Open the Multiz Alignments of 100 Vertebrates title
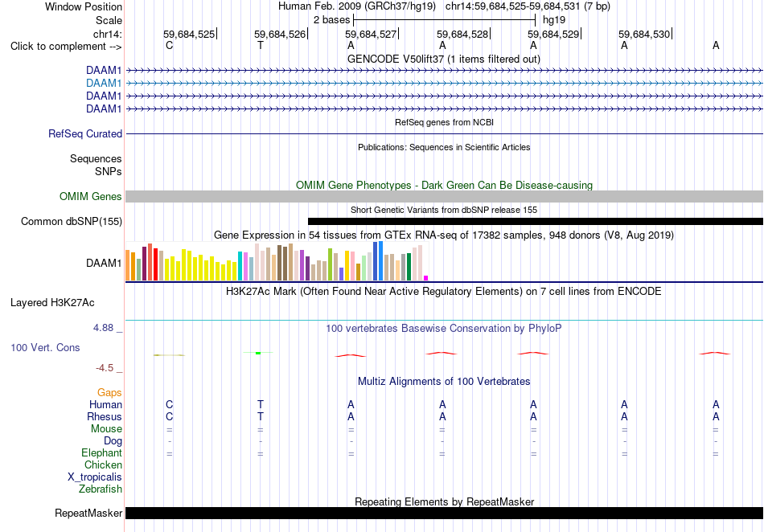Image resolution: width=764 pixels, height=532 pixels. tap(444, 381)
